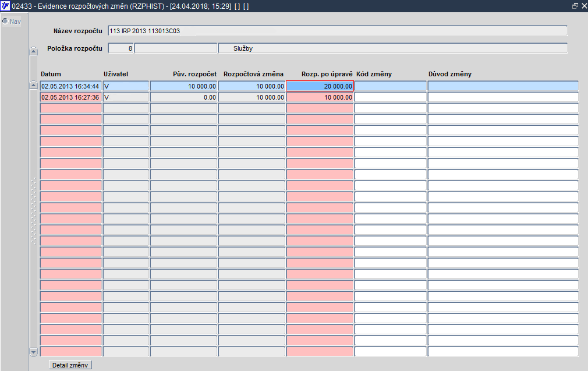Select date cell 02.05.2013 16:27:36

click(x=71, y=97)
